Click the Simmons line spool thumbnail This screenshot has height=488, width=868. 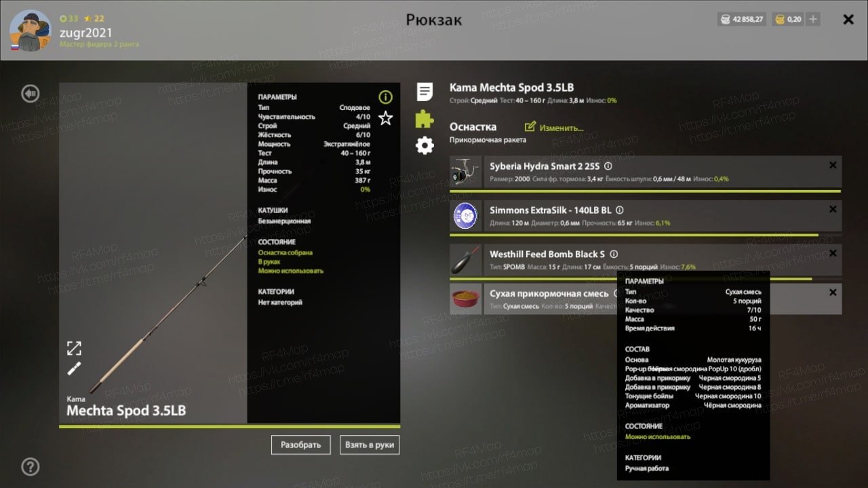coord(465,216)
